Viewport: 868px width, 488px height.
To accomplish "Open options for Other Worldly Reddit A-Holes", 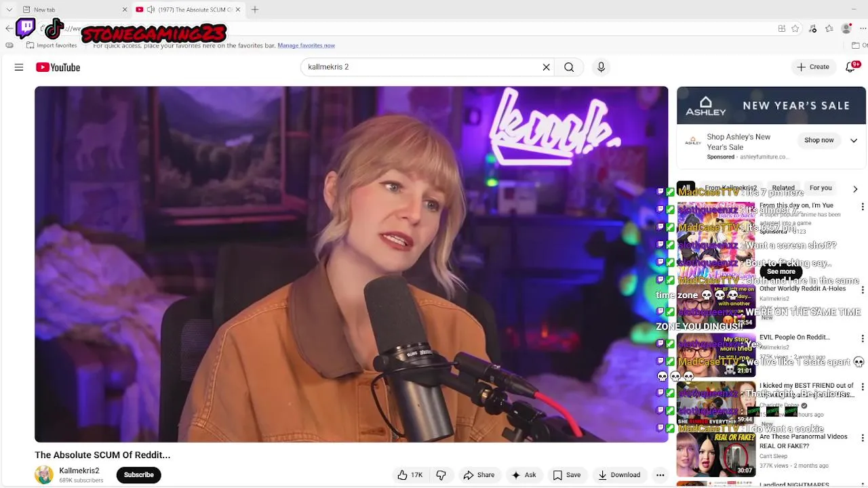I will pos(863,290).
